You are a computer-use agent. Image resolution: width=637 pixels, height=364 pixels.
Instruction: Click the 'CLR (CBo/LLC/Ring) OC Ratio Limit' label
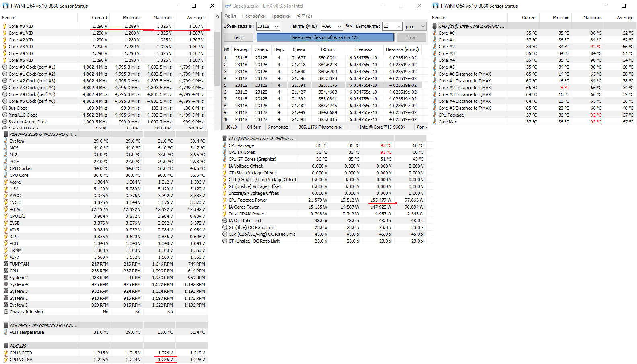(x=262, y=234)
